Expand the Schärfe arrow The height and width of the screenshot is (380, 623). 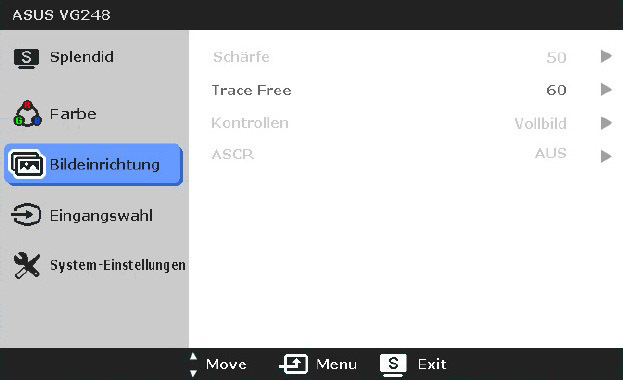click(606, 56)
